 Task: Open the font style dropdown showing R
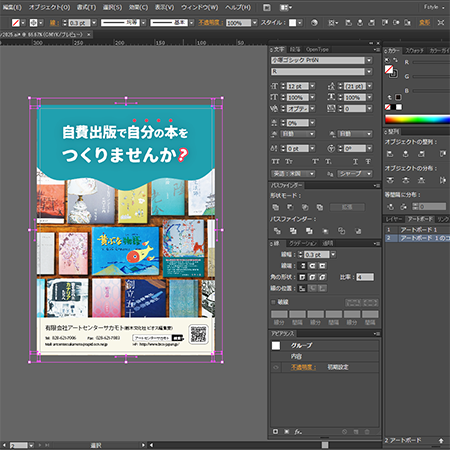pyautogui.click(x=369, y=72)
